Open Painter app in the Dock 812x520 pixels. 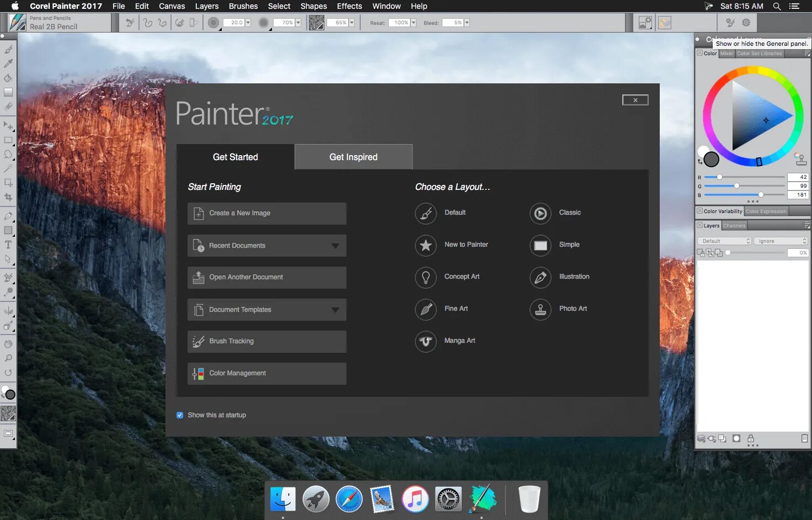coord(483,498)
